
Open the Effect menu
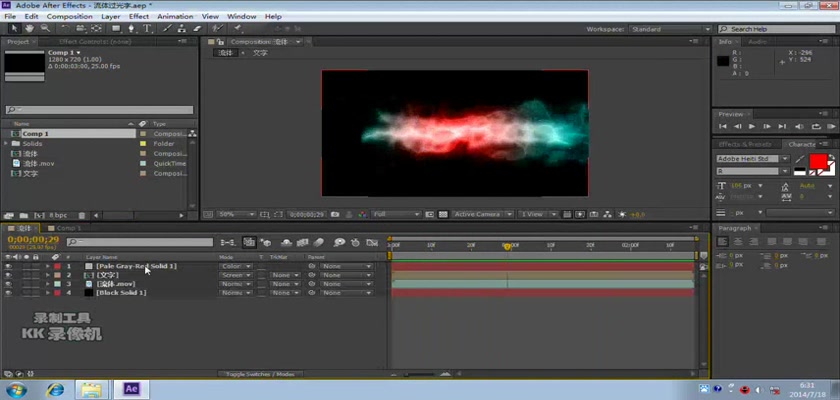click(x=139, y=17)
